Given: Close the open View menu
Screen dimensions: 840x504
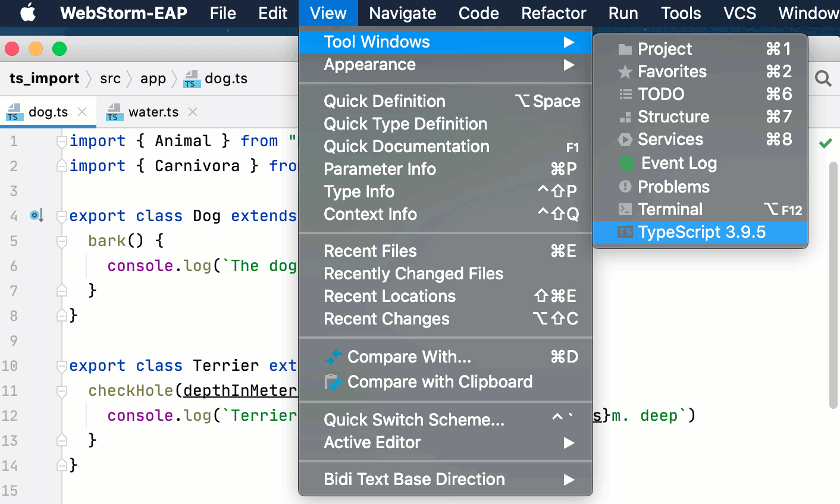Looking at the screenshot, I should tap(328, 13).
